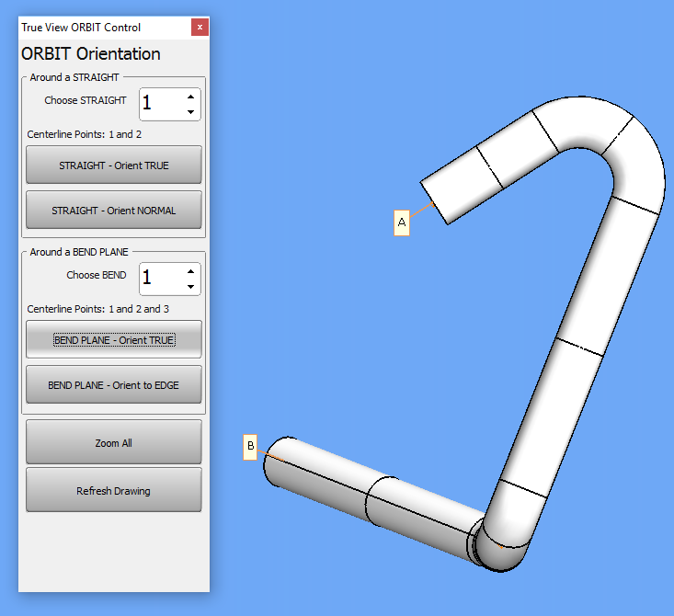Increase the Choose STRAIGHT value with up arrow
Viewport: 674px width, 616px height.
(190, 97)
